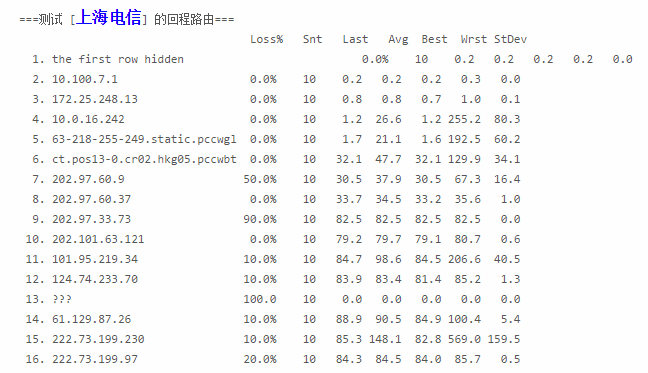
Task: Click final hop IP 222.73.199.97
Action: (95, 359)
